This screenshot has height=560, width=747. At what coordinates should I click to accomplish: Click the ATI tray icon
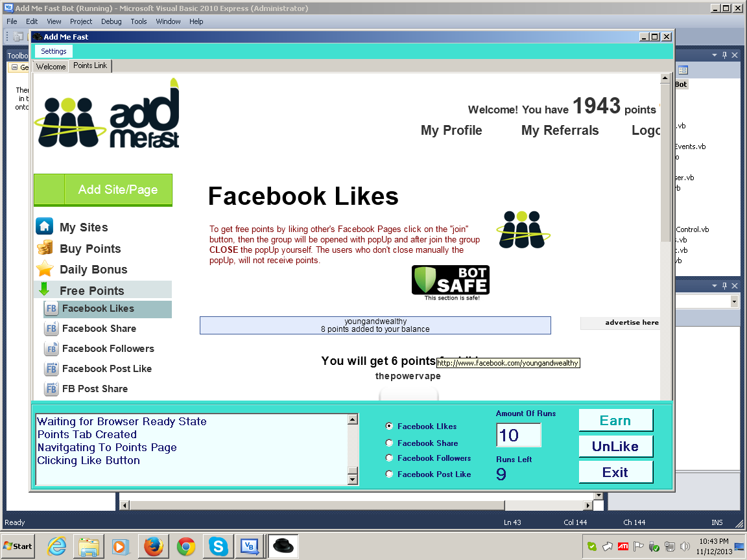tap(623, 546)
